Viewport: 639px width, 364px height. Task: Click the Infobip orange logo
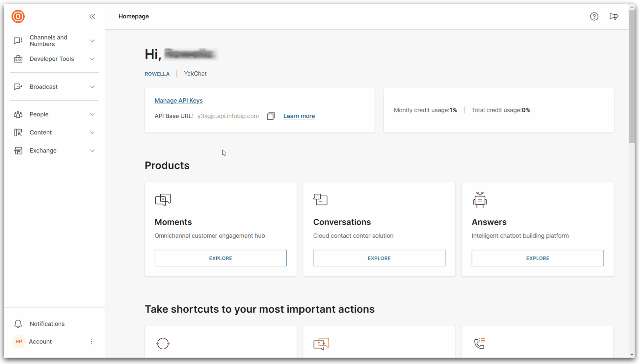point(18,16)
